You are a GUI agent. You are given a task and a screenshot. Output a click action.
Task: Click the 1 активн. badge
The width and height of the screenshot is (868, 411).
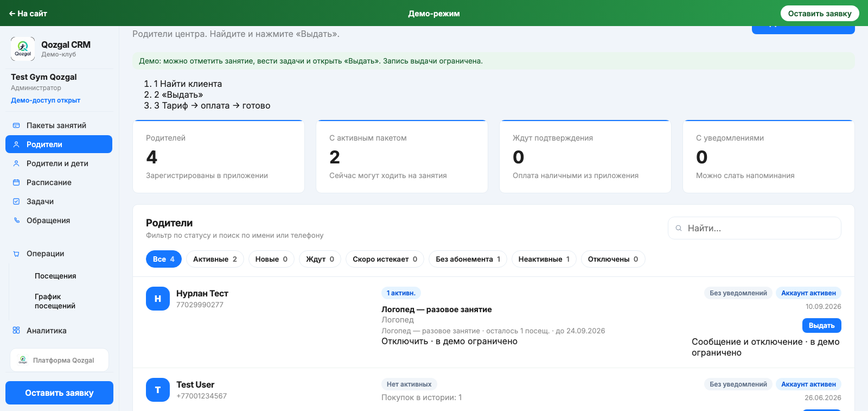(401, 293)
